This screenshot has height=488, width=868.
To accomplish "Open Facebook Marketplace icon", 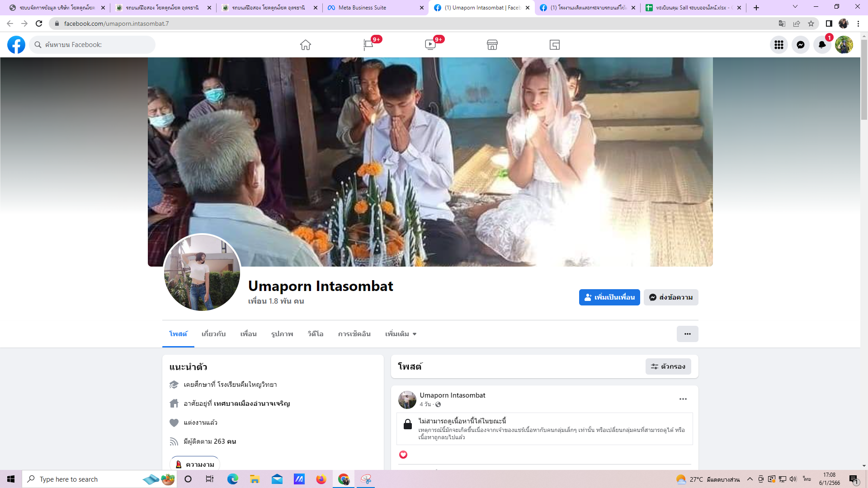I will coord(492,45).
